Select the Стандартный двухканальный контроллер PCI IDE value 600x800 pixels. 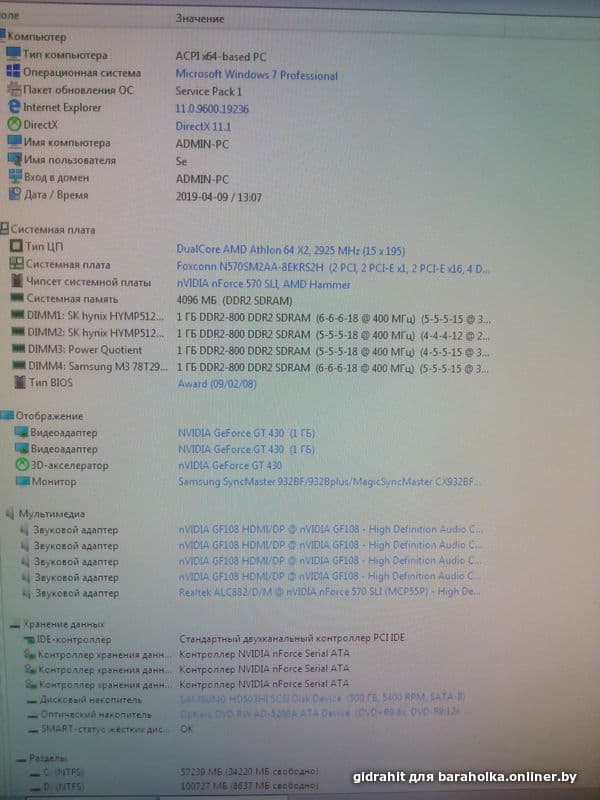click(292, 638)
